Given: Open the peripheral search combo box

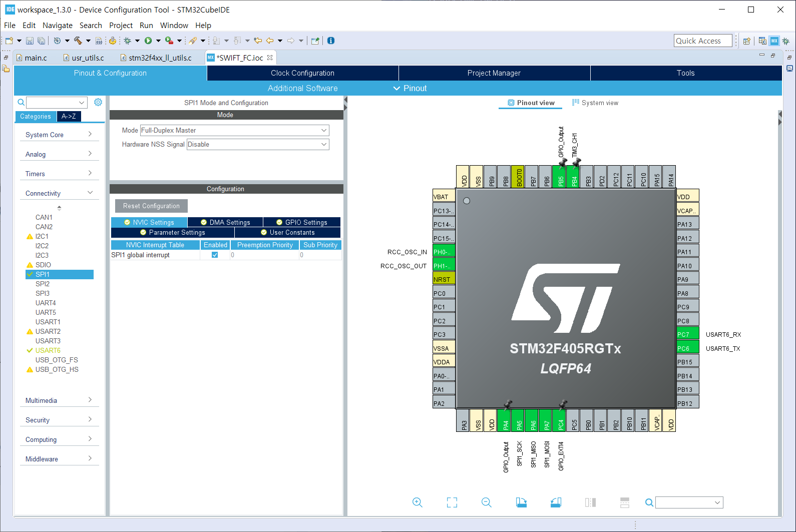Looking at the screenshot, I should click(57, 102).
